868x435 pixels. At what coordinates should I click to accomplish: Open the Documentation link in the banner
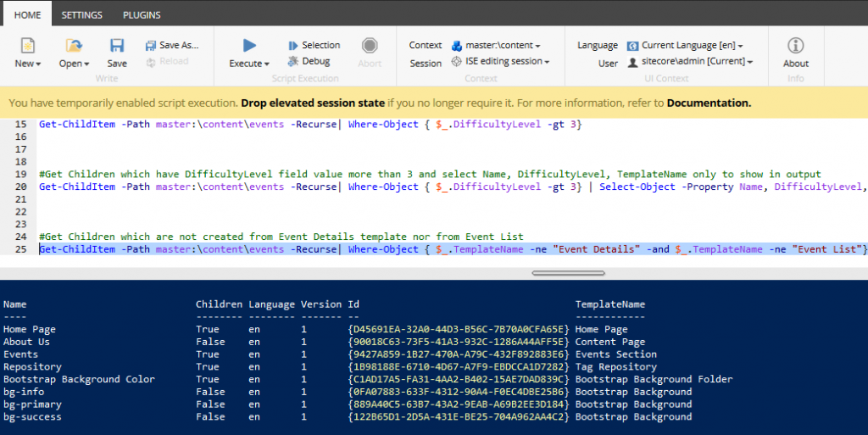coord(709,103)
